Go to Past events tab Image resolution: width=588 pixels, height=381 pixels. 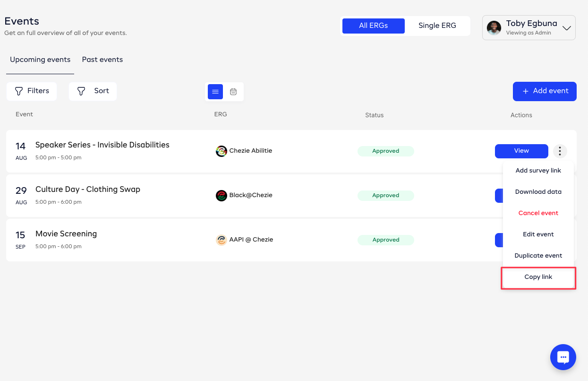[x=102, y=60]
